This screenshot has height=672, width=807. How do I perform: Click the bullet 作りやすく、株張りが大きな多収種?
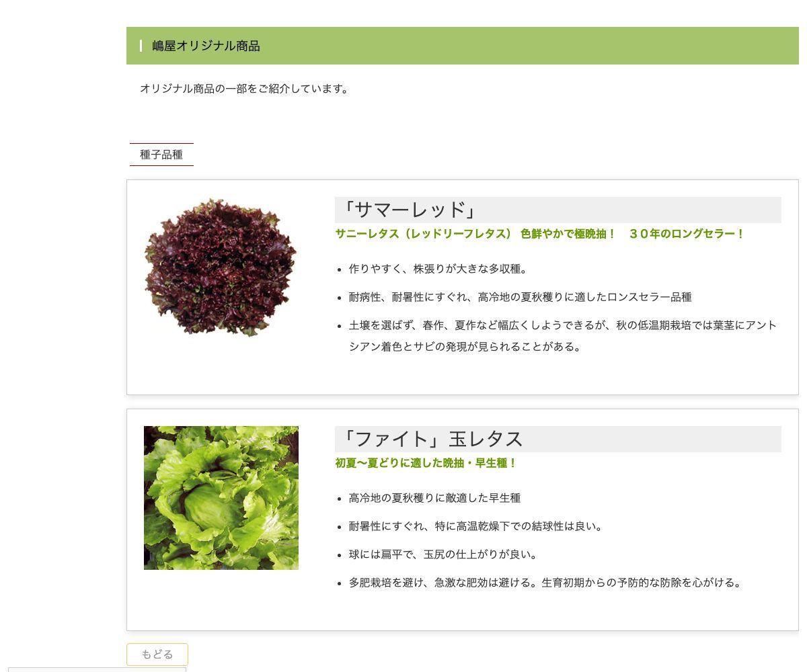click(438, 269)
